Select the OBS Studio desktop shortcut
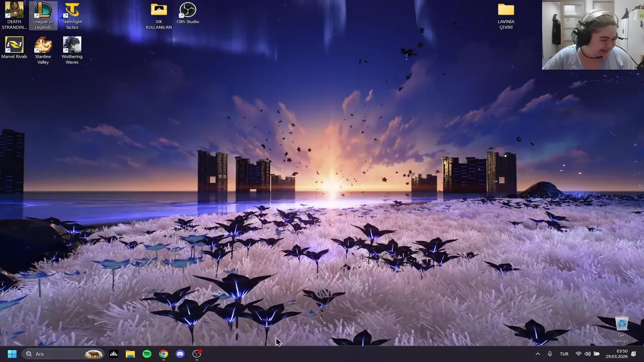This screenshot has width=644, height=362. [x=188, y=13]
